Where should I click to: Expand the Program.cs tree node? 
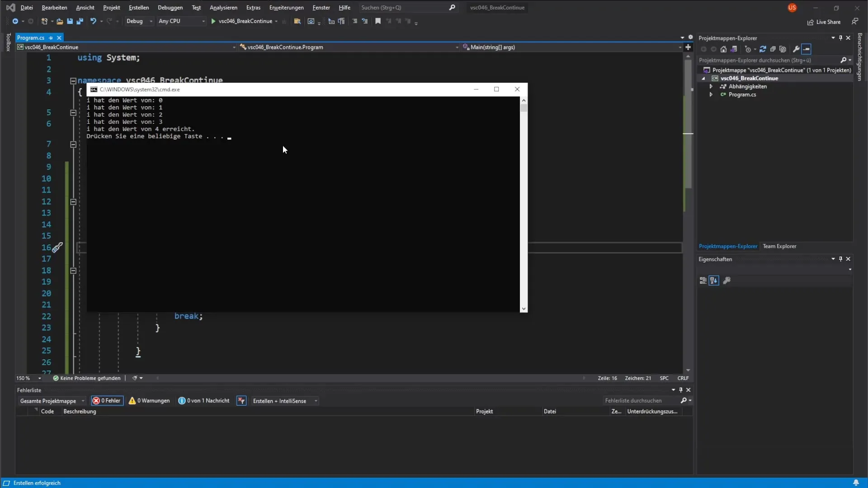[711, 94]
